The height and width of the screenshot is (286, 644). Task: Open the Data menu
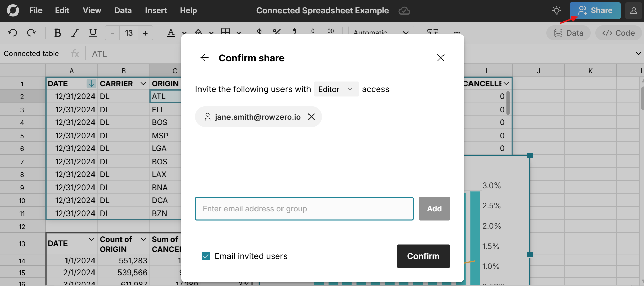(x=123, y=11)
